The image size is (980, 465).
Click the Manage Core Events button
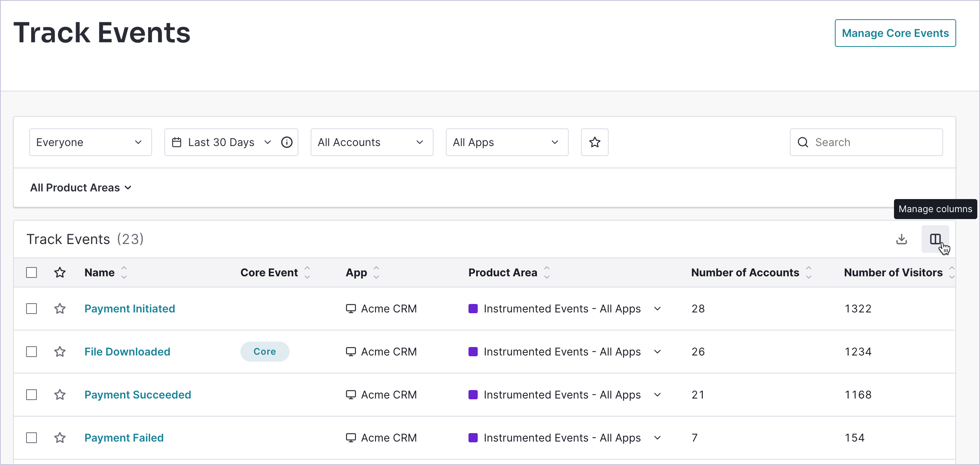tap(895, 33)
